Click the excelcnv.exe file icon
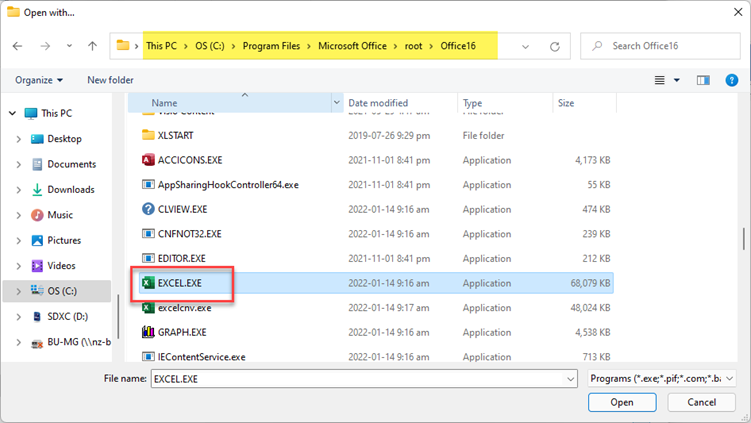This screenshot has width=751, height=423. tap(148, 308)
